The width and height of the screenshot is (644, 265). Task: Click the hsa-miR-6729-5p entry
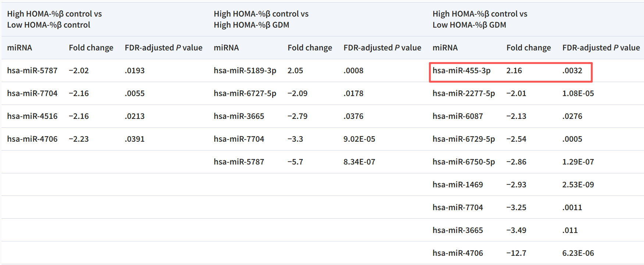point(463,139)
